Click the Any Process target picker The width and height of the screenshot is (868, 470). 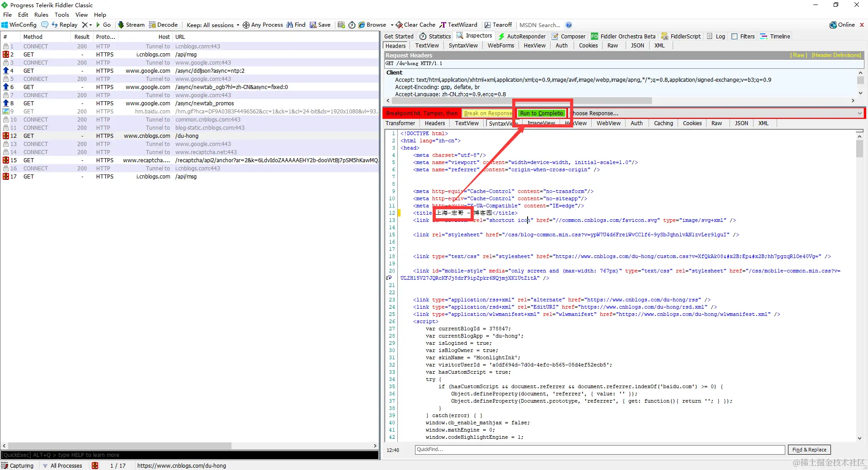[x=263, y=25]
